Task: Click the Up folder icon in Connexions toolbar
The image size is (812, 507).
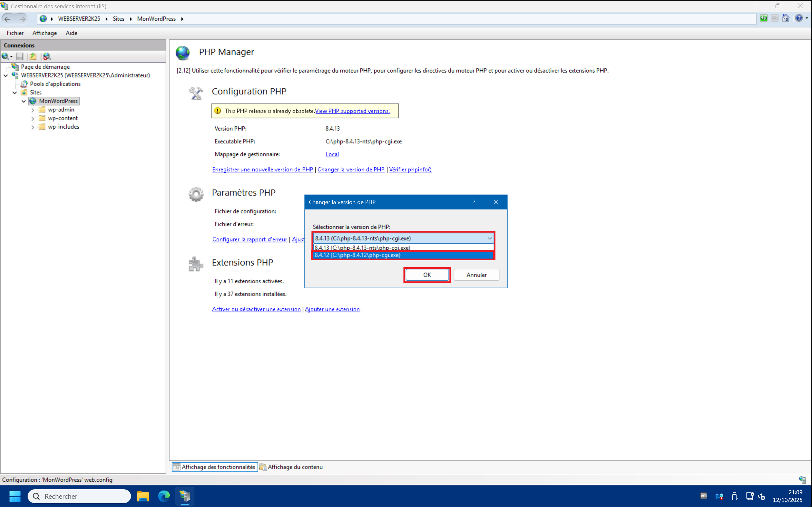Action: (x=33, y=56)
